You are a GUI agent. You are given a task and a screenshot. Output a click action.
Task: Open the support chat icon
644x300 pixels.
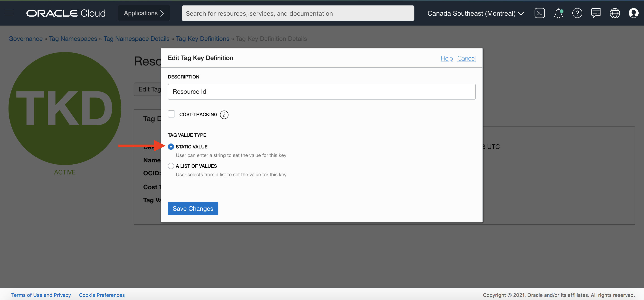pyautogui.click(x=596, y=13)
